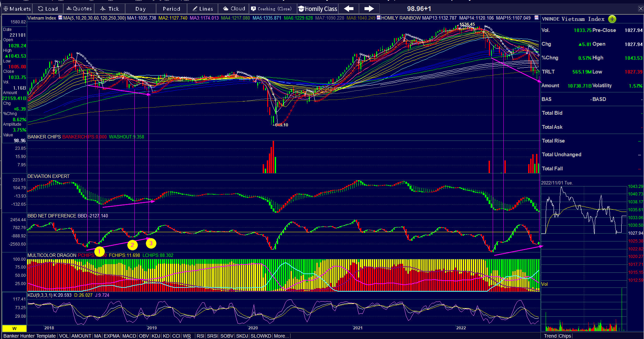This screenshot has width=644, height=339.
Task: Click the chart icon at the price chart's right edge
Action: pos(536,18)
